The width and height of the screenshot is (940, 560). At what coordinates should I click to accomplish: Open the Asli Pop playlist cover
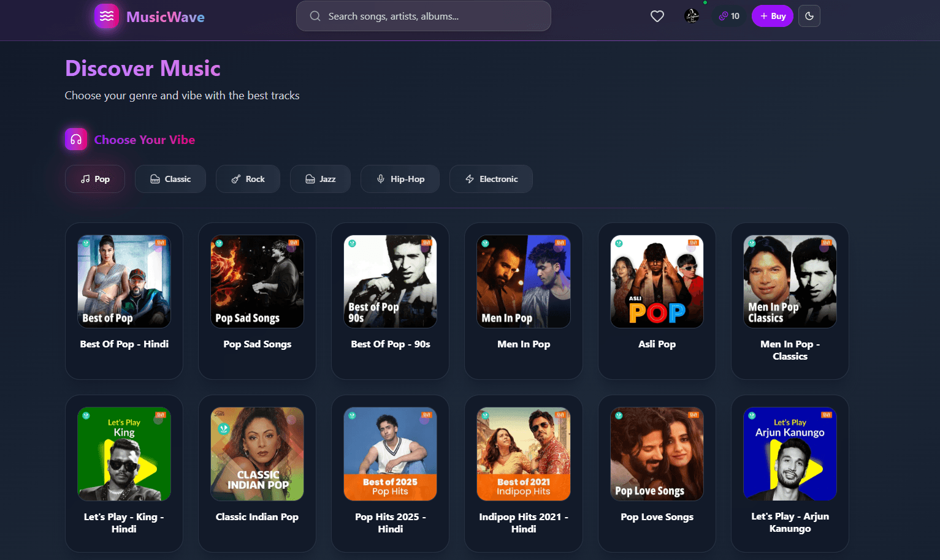click(657, 281)
